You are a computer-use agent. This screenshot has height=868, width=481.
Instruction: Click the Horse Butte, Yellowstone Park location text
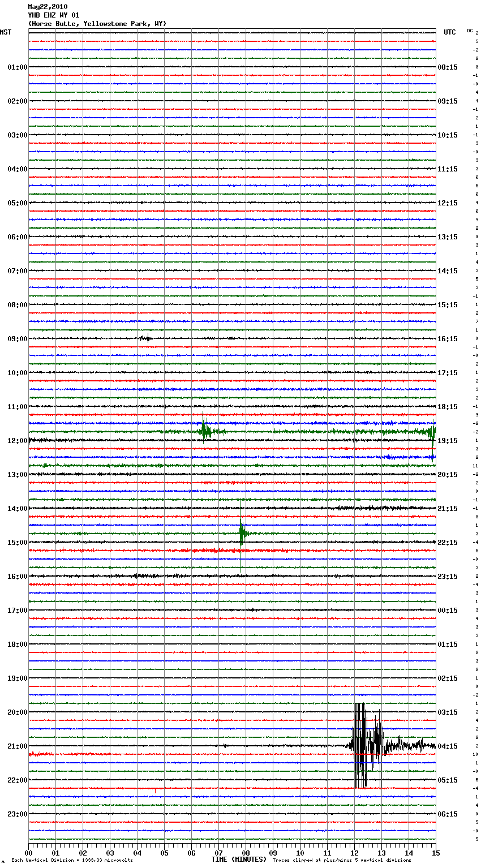[x=97, y=24]
